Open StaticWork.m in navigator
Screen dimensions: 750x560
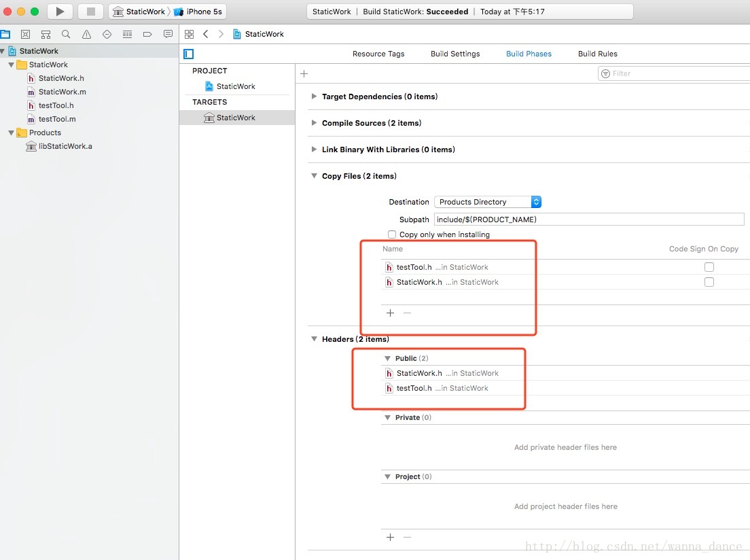click(62, 92)
